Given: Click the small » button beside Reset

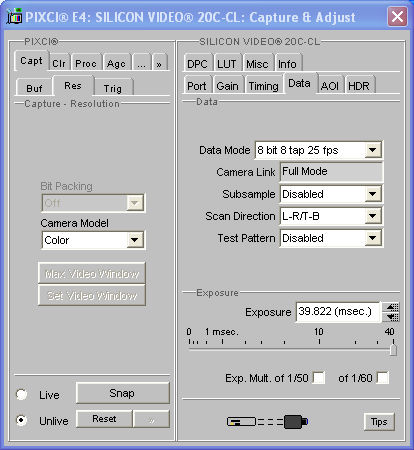Looking at the screenshot, I should pyautogui.click(x=151, y=419).
